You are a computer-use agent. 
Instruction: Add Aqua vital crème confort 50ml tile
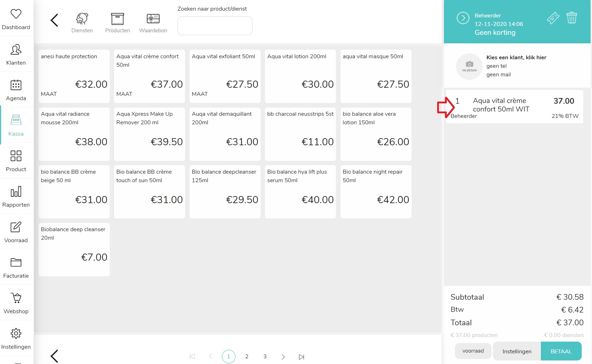tap(150, 76)
